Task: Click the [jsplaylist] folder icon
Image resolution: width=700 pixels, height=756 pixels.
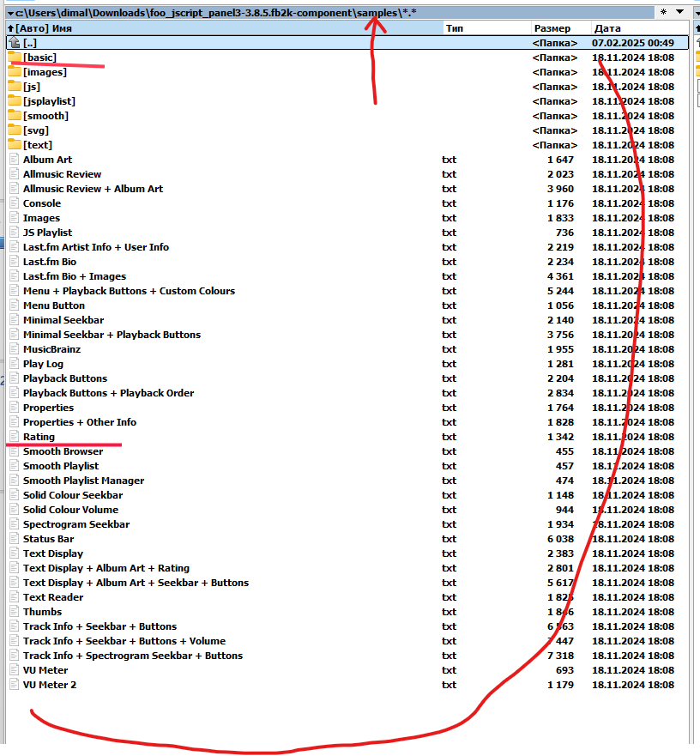Action: pos(14,101)
